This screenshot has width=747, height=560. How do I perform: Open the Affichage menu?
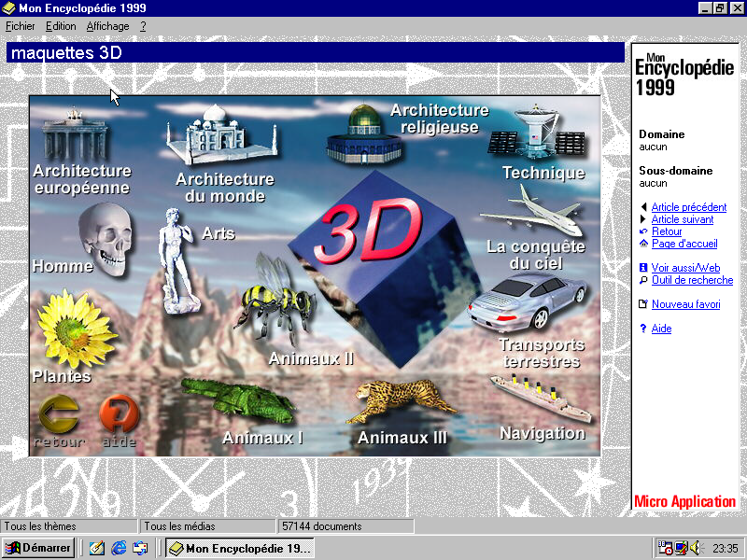pos(107,26)
